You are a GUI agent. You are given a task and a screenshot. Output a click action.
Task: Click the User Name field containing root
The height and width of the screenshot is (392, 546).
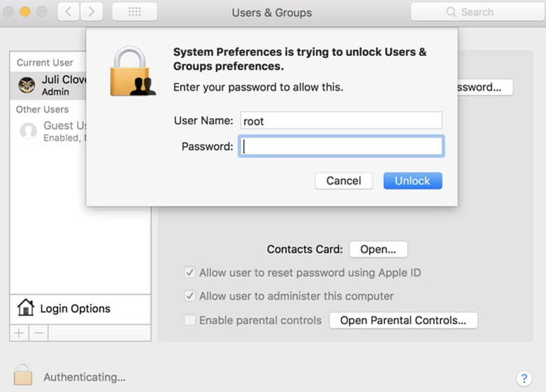pyautogui.click(x=341, y=120)
